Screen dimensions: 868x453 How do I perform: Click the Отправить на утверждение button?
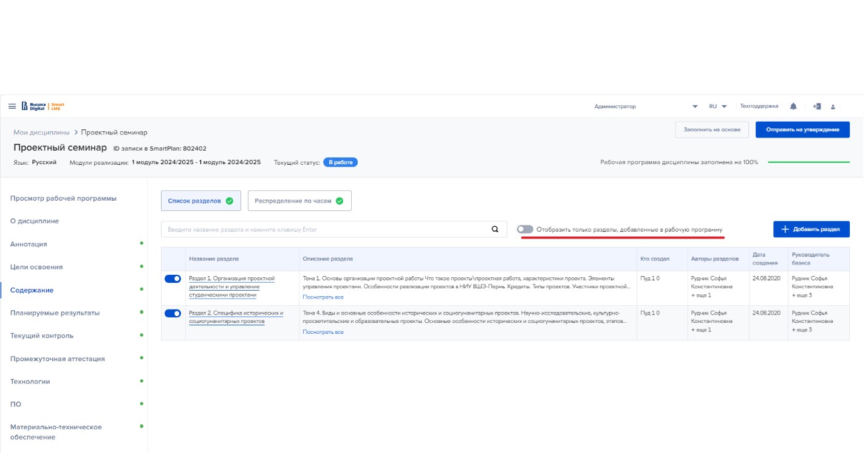tap(802, 130)
